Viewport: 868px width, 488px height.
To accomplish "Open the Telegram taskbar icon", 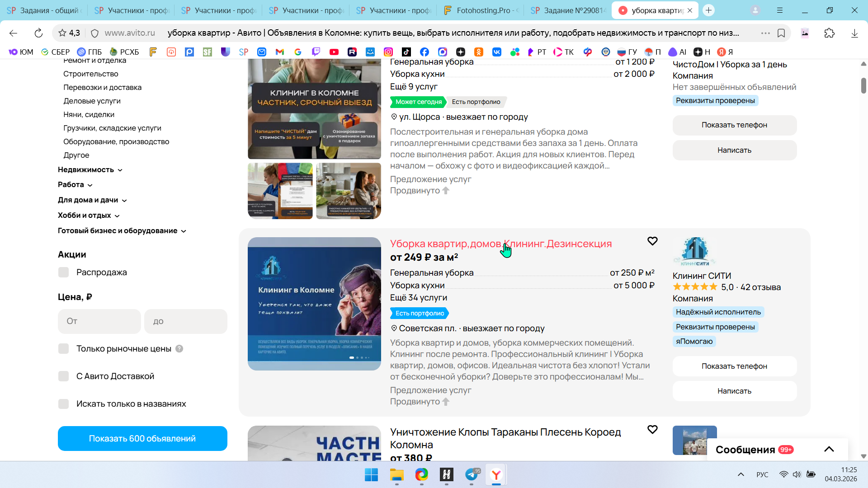I will (472, 474).
